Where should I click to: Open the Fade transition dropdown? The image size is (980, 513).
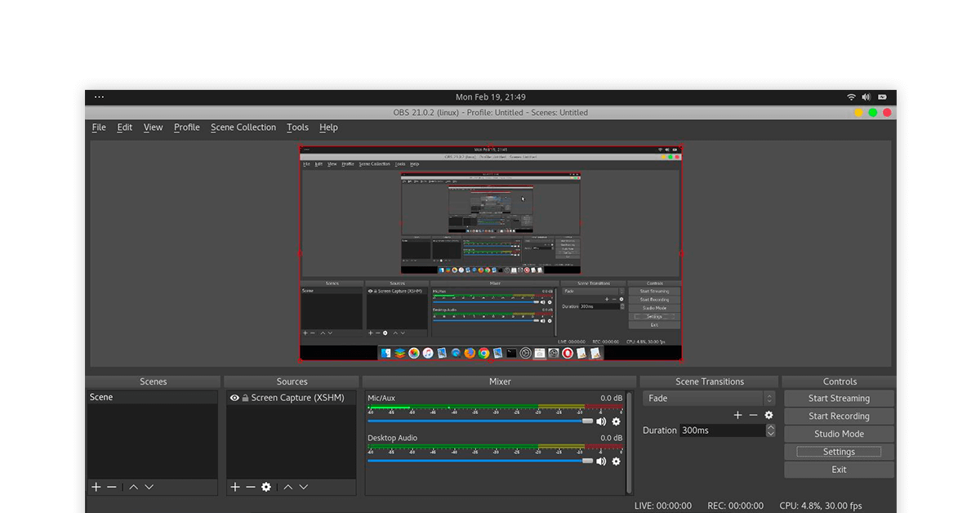point(709,399)
